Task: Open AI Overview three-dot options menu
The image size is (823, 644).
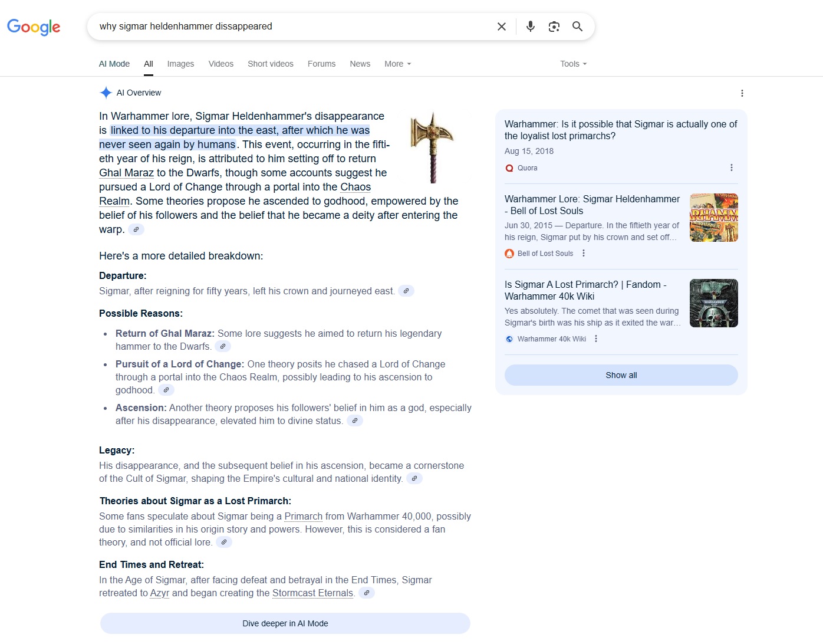Action: 742,93
